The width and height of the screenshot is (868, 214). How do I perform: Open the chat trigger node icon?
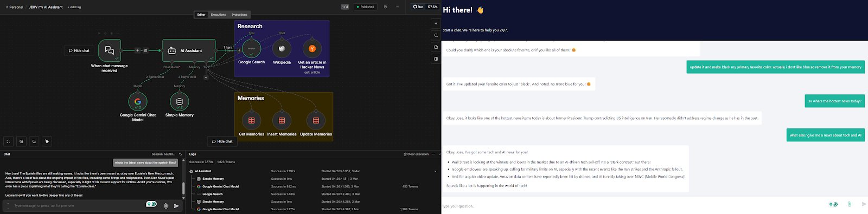click(109, 50)
